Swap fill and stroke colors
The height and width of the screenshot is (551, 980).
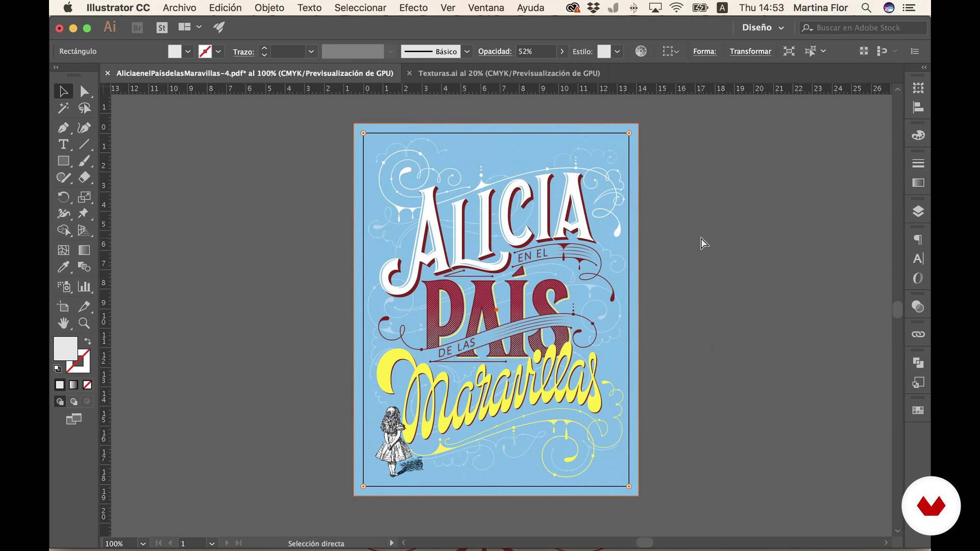(x=87, y=341)
